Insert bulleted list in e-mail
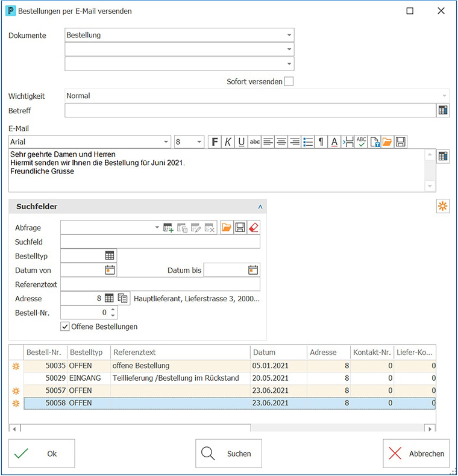 pos(308,142)
